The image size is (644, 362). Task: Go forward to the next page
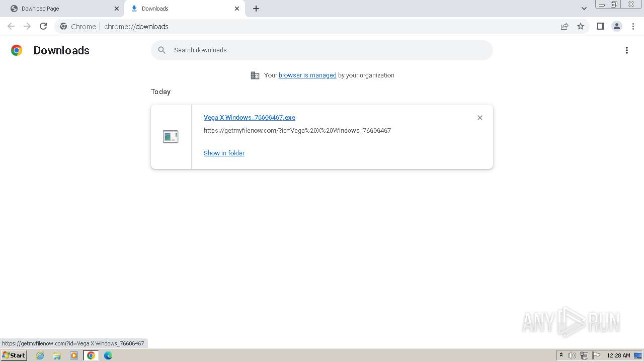click(27, 26)
